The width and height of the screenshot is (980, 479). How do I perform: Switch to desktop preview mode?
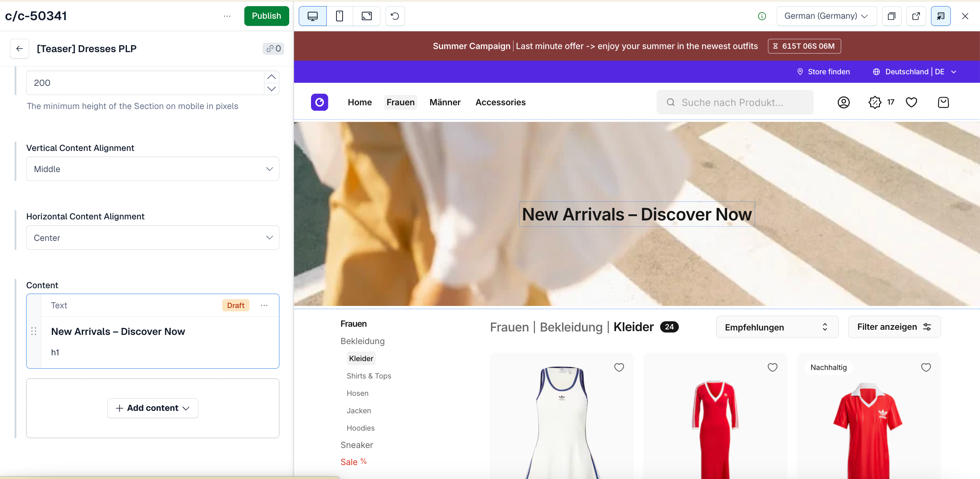point(312,16)
